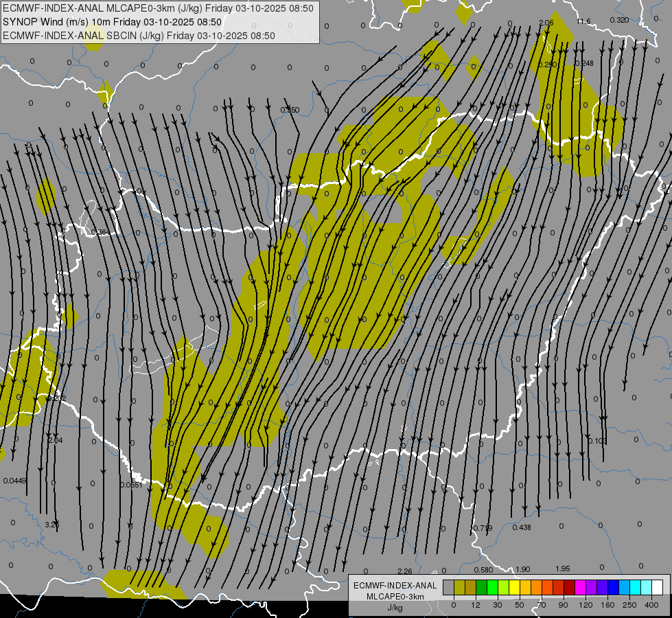
Task: Click map value 0.438
Action: tap(522, 527)
